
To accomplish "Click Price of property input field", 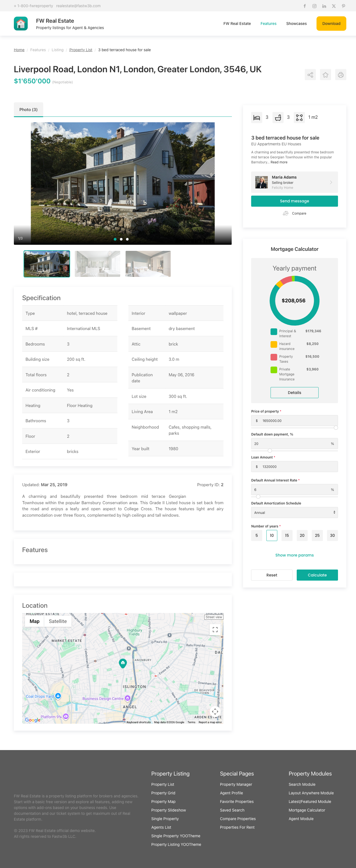I will pyautogui.click(x=294, y=421).
